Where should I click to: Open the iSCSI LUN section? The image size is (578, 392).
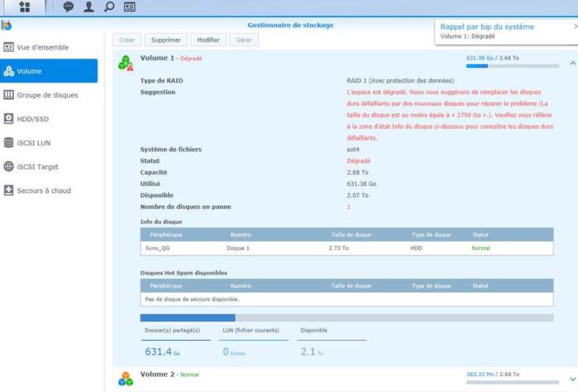pos(34,143)
